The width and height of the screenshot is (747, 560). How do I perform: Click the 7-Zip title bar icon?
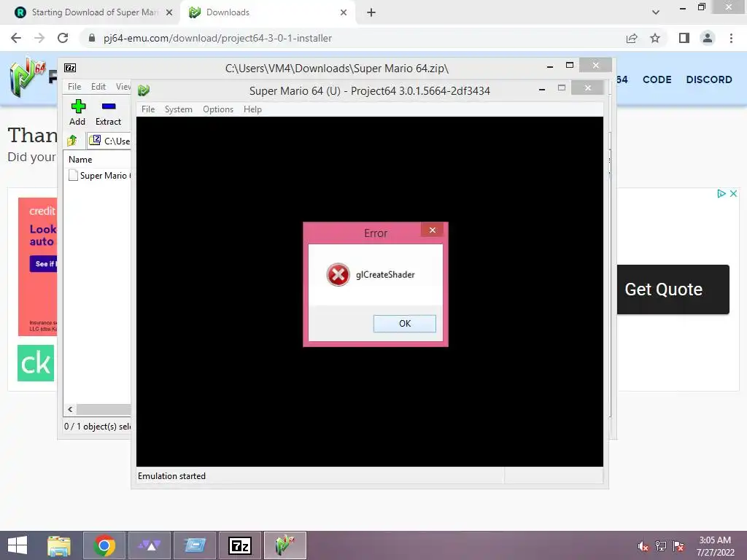(70, 68)
